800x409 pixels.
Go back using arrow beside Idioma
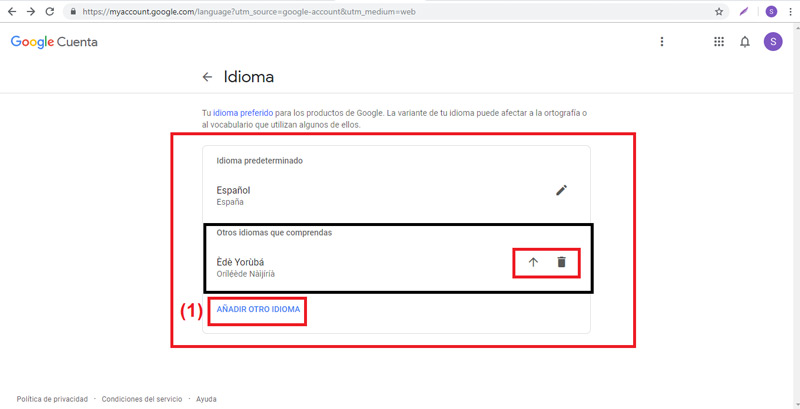coord(207,77)
